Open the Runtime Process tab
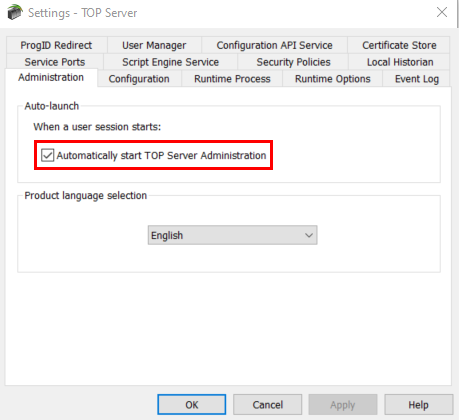Image resolution: width=459 pixels, height=420 pixels. [232, 79]
